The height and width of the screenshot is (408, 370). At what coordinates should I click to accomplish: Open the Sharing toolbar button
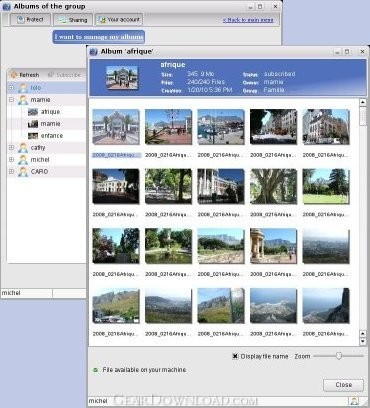point(73,20)
